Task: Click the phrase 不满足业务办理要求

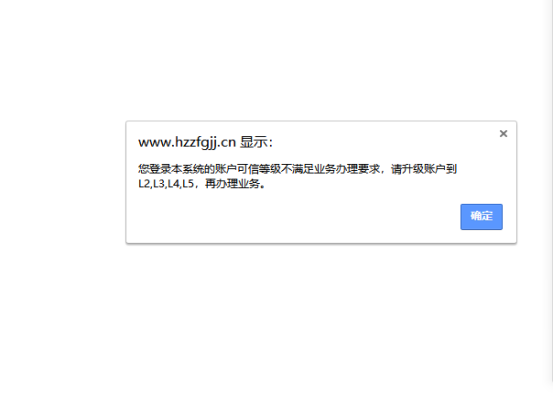Action: [x=330, y=169]
